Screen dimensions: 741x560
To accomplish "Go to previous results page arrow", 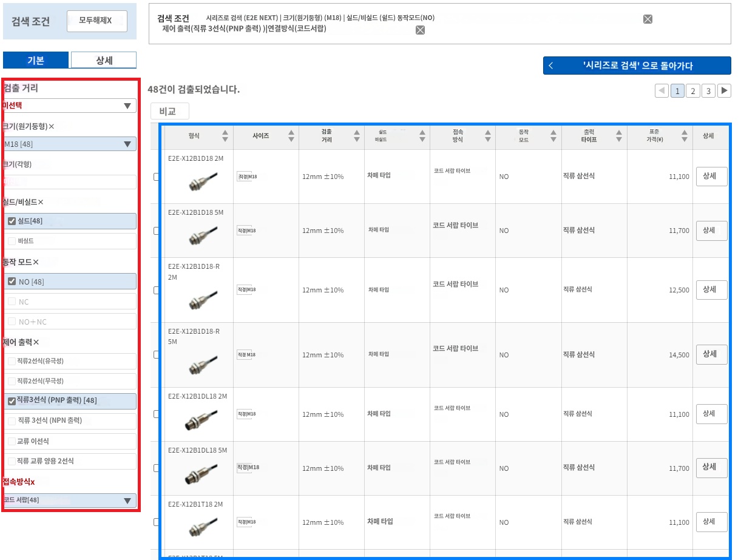I will [662, 91].
